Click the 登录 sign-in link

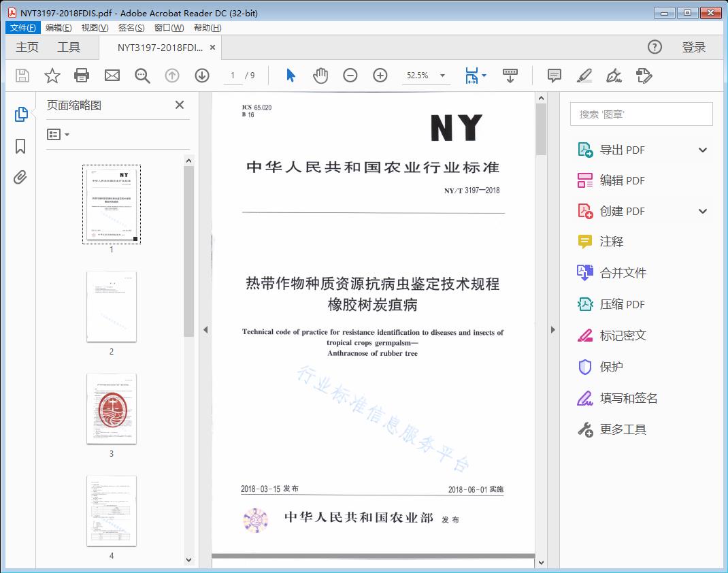[x=695, y=47]
